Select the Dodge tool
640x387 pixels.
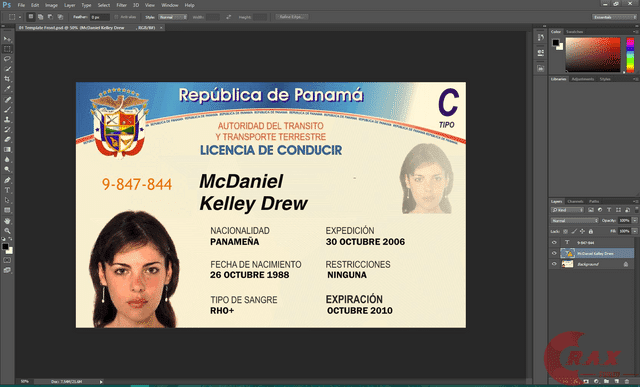(x=7, y=169)
